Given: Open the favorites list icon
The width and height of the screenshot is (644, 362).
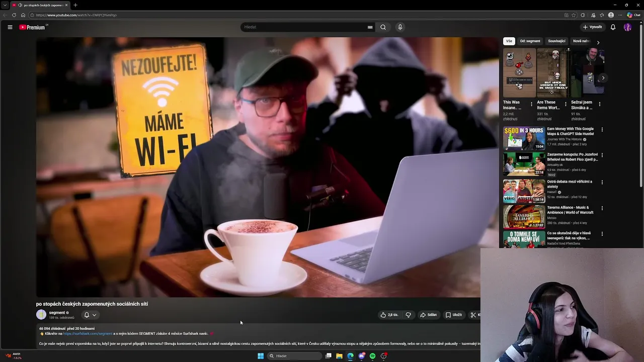Looking at the screenshot, I should pyautogui.click(x=602, y=15).
